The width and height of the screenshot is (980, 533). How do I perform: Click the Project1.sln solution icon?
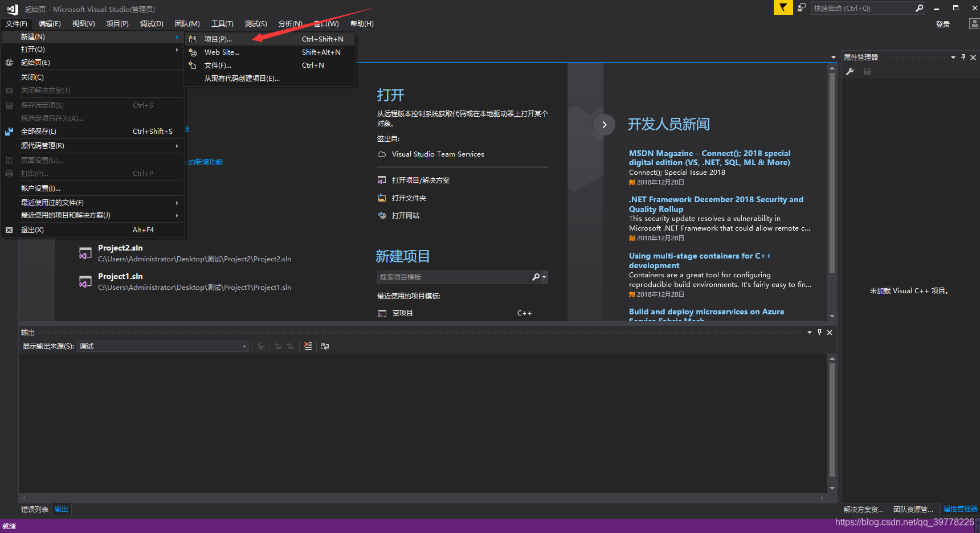click(85, 281)
